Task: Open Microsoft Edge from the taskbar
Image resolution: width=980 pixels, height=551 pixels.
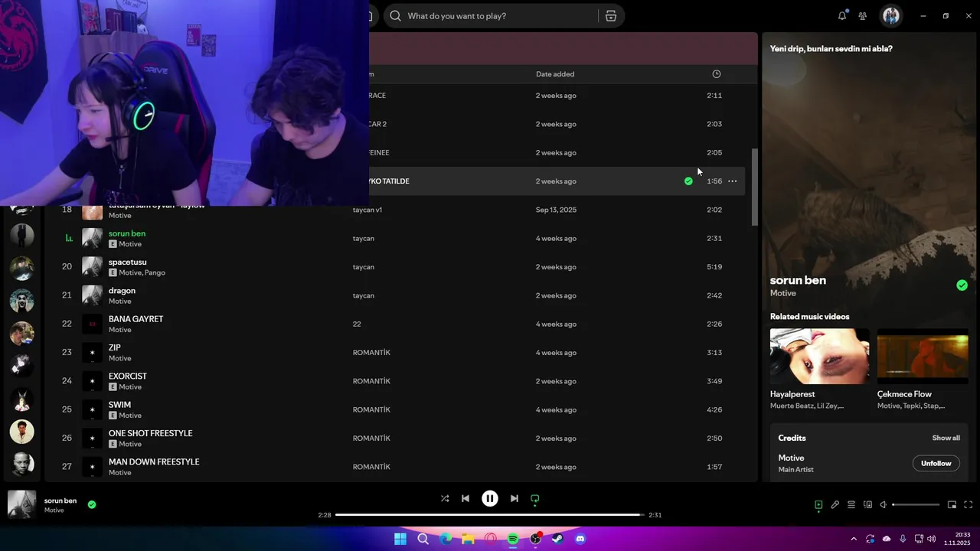Action: point(446,539)
